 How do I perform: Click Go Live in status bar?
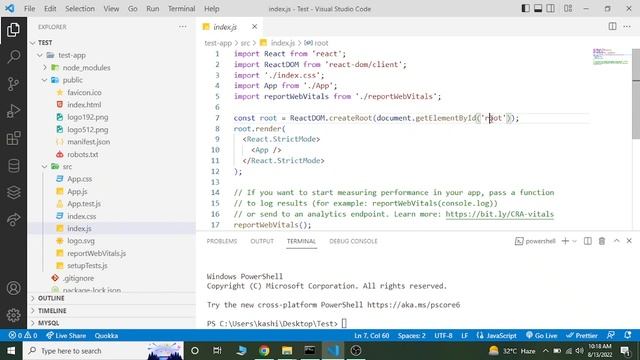tap(541, 336)
